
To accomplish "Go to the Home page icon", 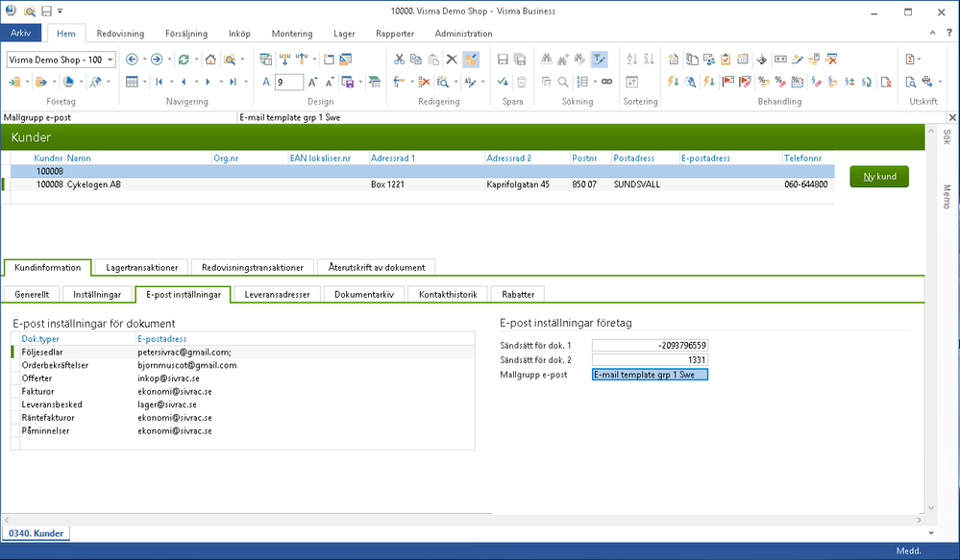I will click(210, 60).
